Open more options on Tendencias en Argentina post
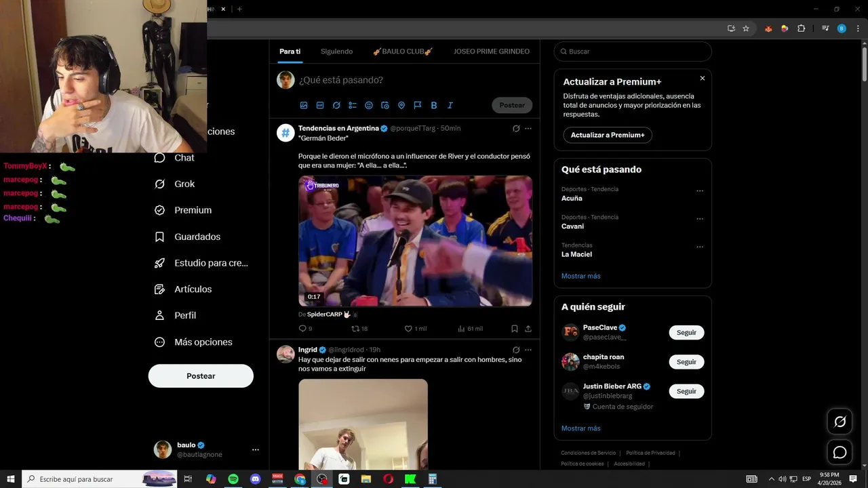Image resolution: width=868 pixels, height=488 pixels. click(528, 128)
